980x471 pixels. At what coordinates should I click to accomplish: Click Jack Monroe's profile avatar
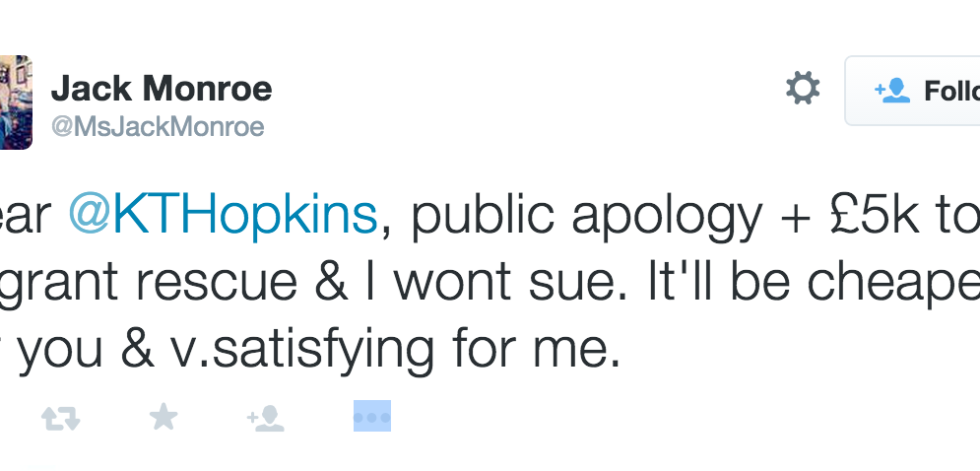click(16, 102)
